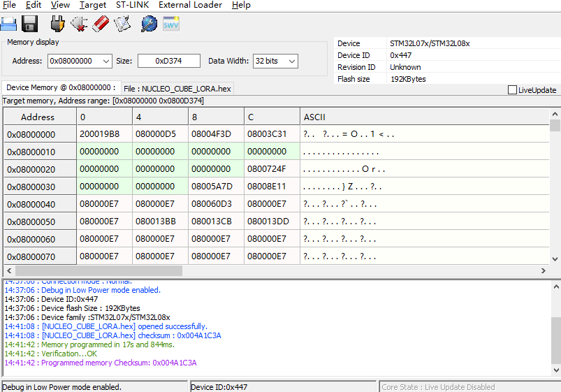Image resolution: width=561 pixels, height=392 pixels.
Task: Click the Address column header
Action: click(40, 117)
